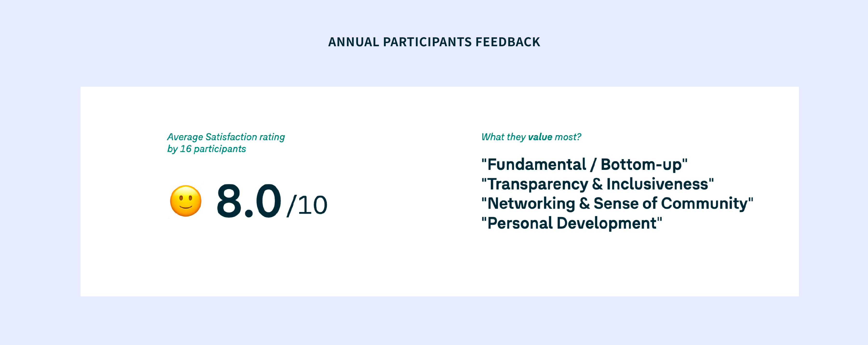Click the word "Fundamental" in first quote

coord(537,165)
